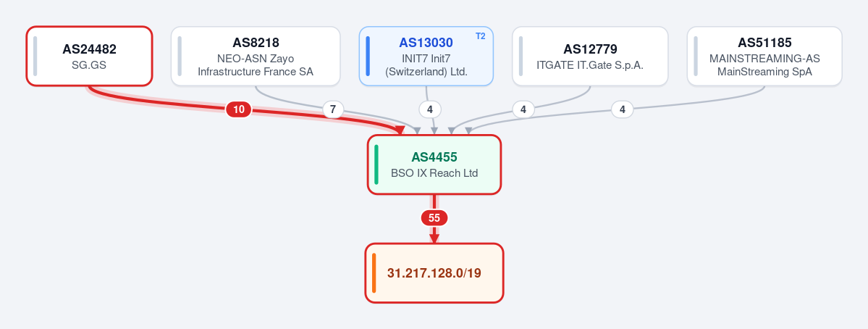The width and height of the screenshot is (868, 329).
Task: Click the edge badge 4 from AS51185
Action: tap(622, 109)
